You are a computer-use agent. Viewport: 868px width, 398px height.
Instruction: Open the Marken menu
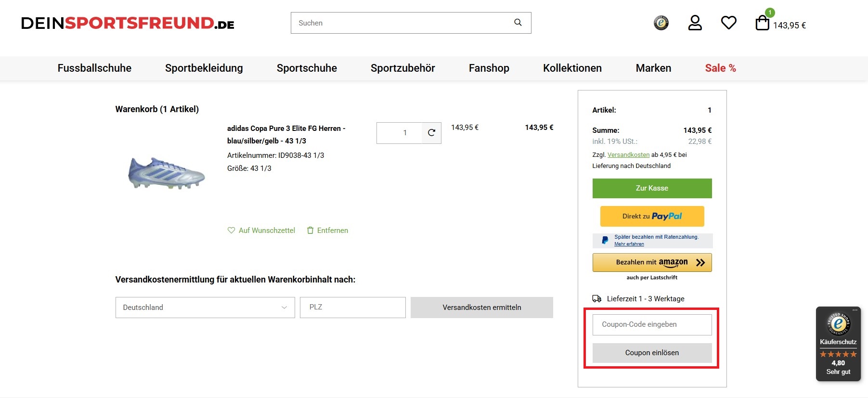[653, 68]
